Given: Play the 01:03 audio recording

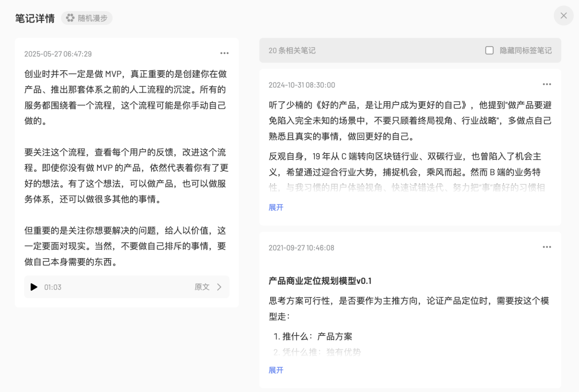Looking at the screenshot, I should 34,287.
